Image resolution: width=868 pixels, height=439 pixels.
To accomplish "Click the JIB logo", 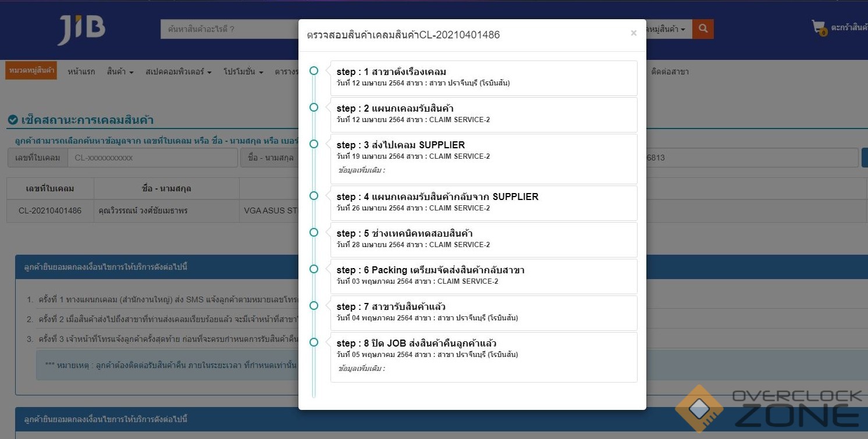I will [x=81, y=30].
